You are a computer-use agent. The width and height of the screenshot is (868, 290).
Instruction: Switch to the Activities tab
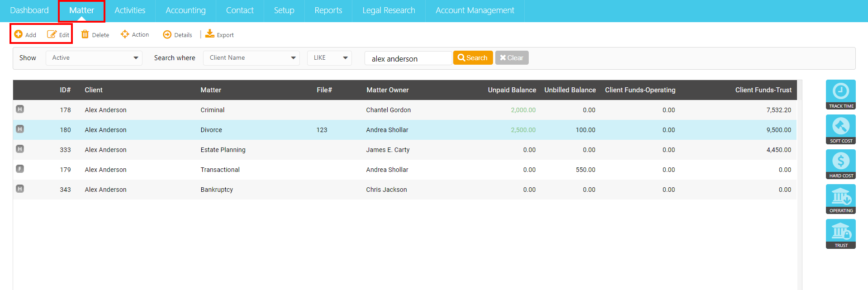[130, 10]
